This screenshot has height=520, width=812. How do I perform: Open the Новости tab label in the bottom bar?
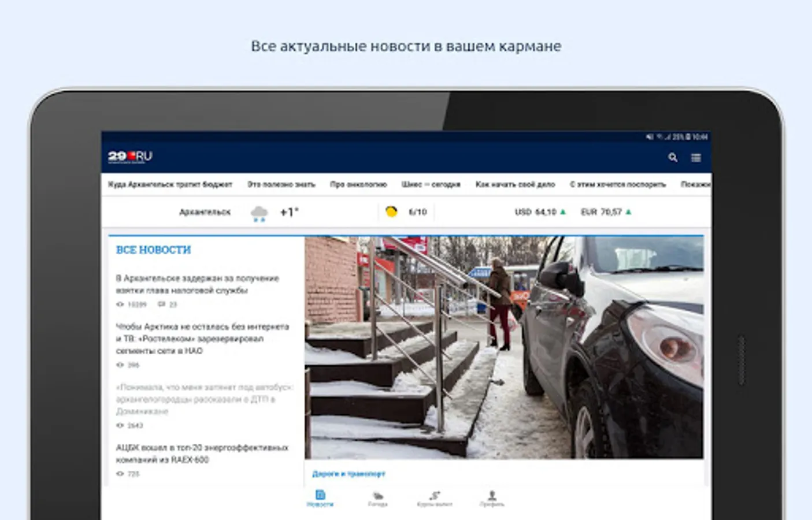(x=320, y=504)
